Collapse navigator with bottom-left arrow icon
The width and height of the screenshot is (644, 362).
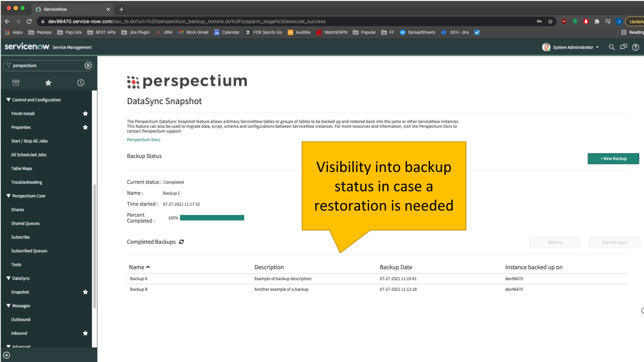[7, 355]
